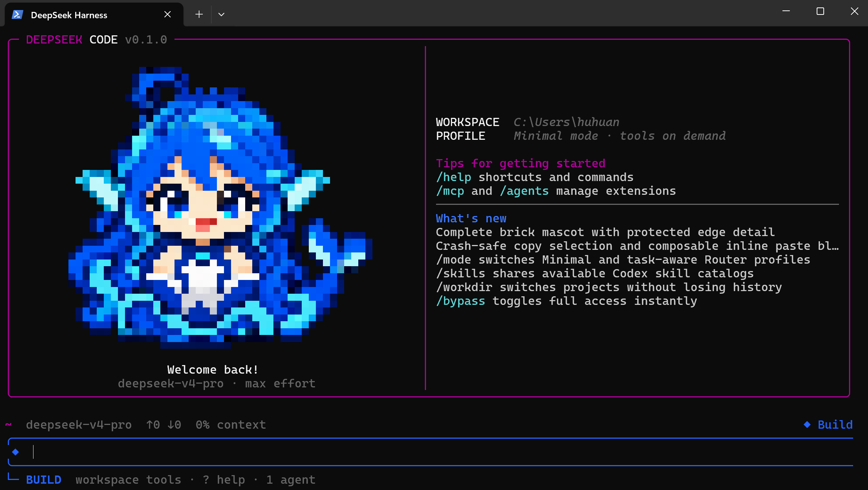Image resolution: width=868 pixels, height=490 pixels.
Task: Click the PowerShell icon in tab
Action: tap(17, 15)
